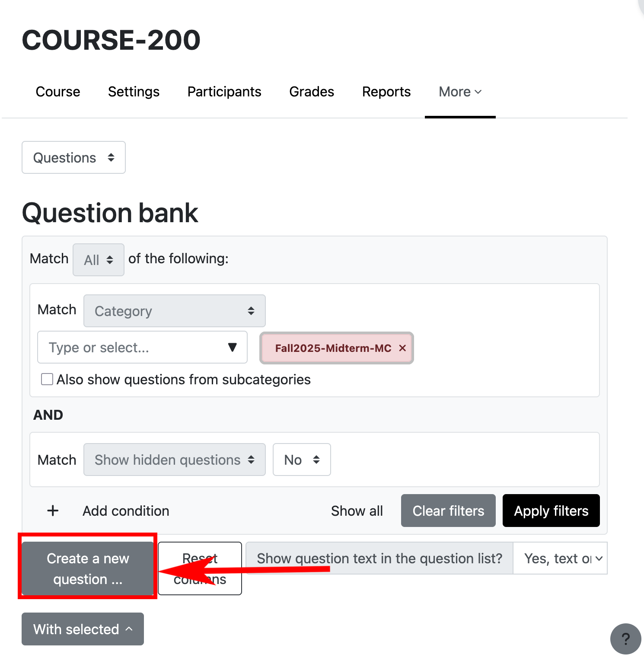Open the Show hidden questions dropdown

(x=174, y=460)
